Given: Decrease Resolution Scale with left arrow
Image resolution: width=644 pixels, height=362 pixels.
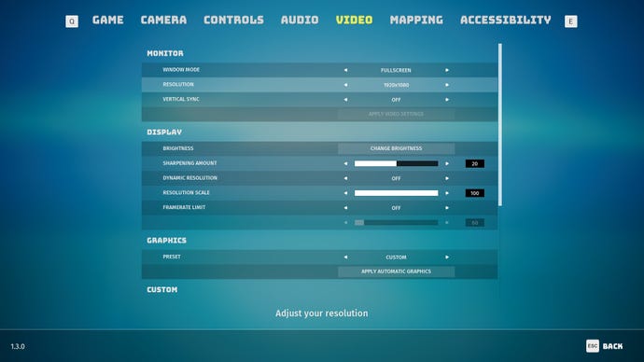Looking at the screenshot, I should tap(345, 193).
